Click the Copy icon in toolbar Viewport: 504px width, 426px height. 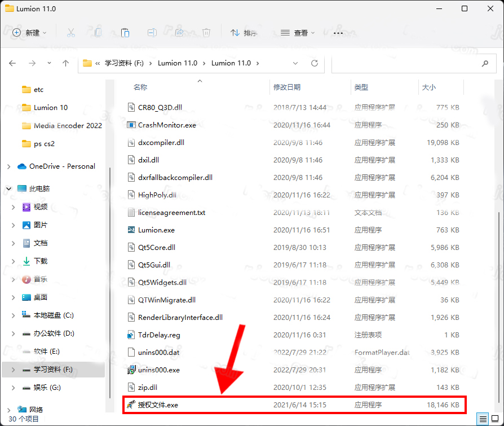[x=98, y=33]
